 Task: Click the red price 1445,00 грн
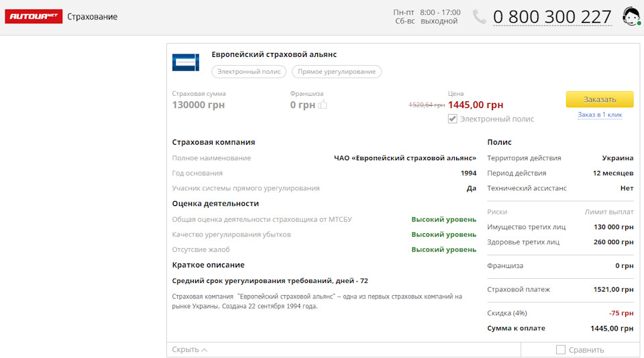[476, 105]
